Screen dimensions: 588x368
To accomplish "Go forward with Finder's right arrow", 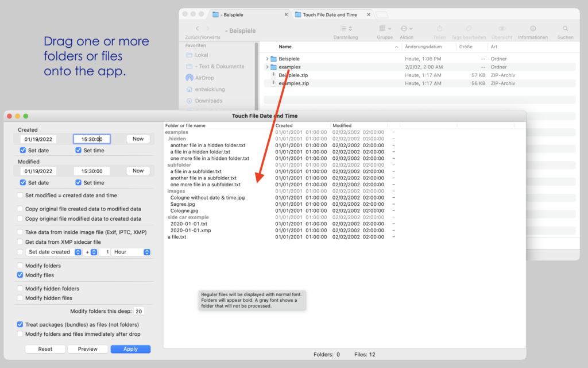I will [x=208, y=29].
